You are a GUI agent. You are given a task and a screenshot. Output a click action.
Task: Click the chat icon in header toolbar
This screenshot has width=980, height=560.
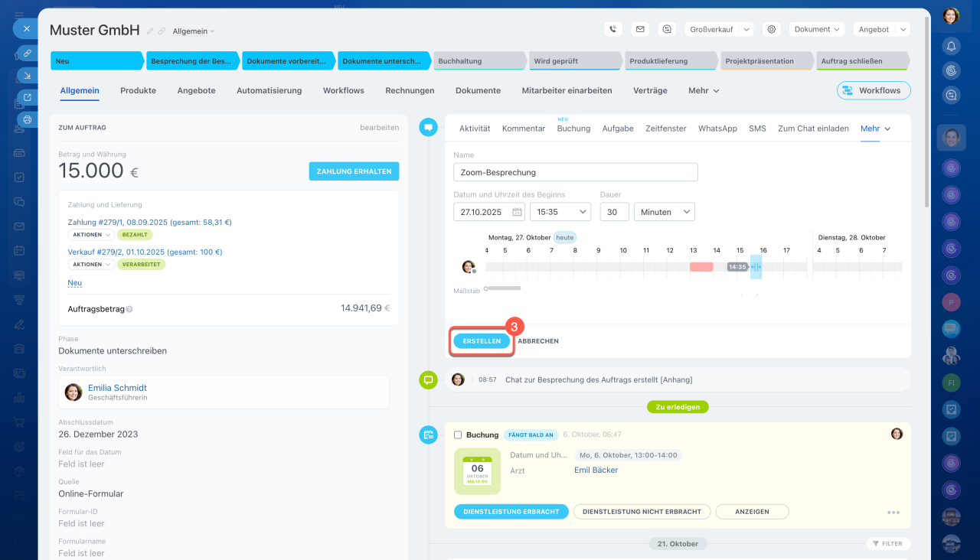point(668,29)
